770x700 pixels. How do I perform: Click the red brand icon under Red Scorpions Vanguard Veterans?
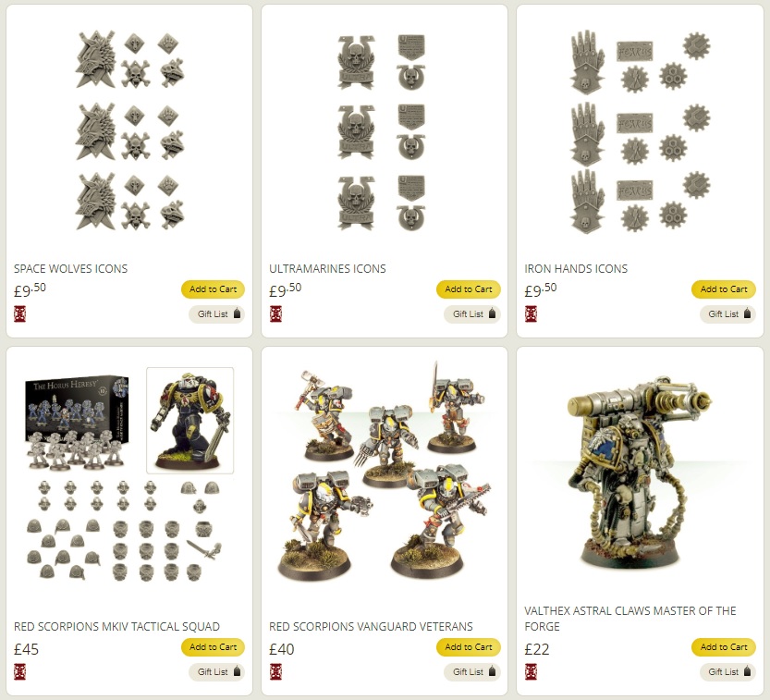click(275, 671)
